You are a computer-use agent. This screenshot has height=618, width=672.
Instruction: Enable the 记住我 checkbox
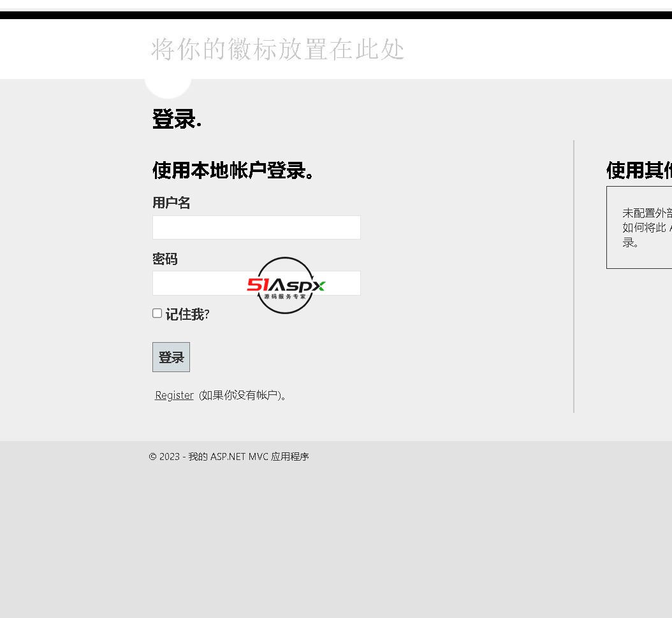[157, 313]
